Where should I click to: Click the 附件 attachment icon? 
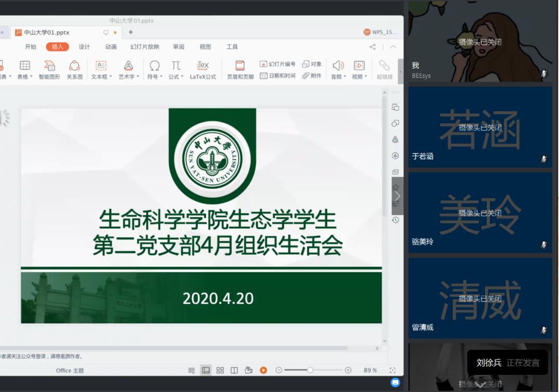(311, 76)
